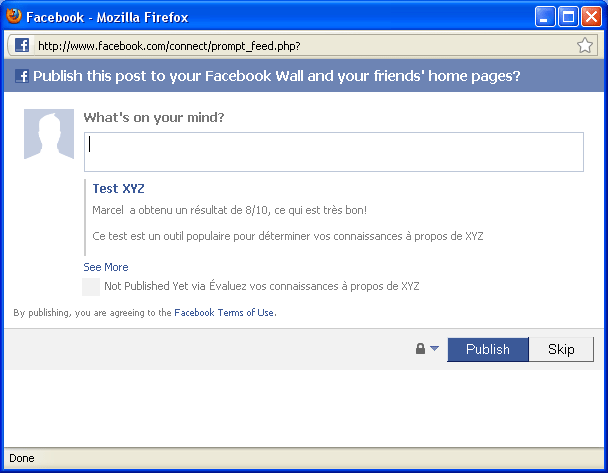Publish the post to Facebook Wall
608x473 pixels.
[488, 349]
